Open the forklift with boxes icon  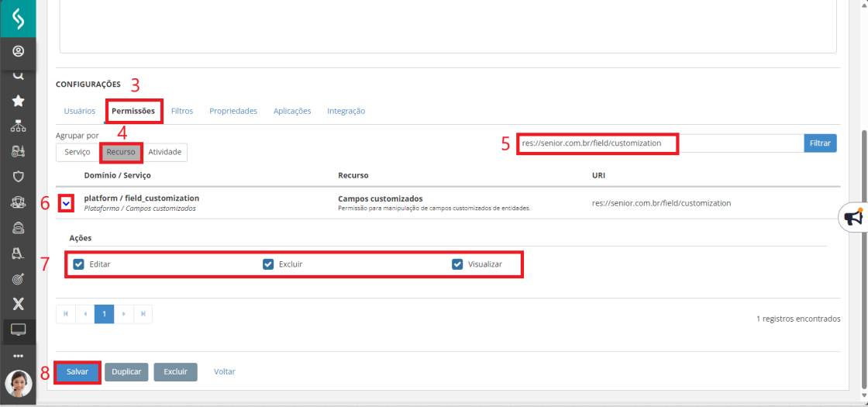click(x=19, y=151)
